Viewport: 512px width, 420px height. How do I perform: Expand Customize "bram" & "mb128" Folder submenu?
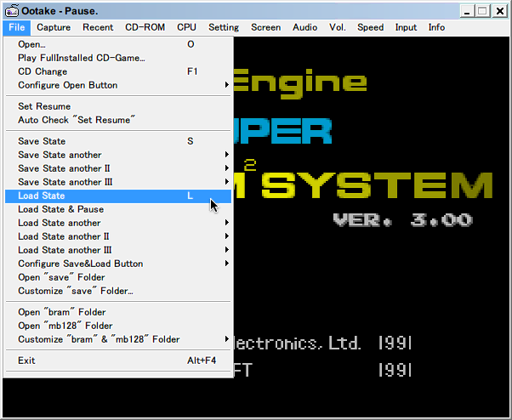click(x=118, y=339)
